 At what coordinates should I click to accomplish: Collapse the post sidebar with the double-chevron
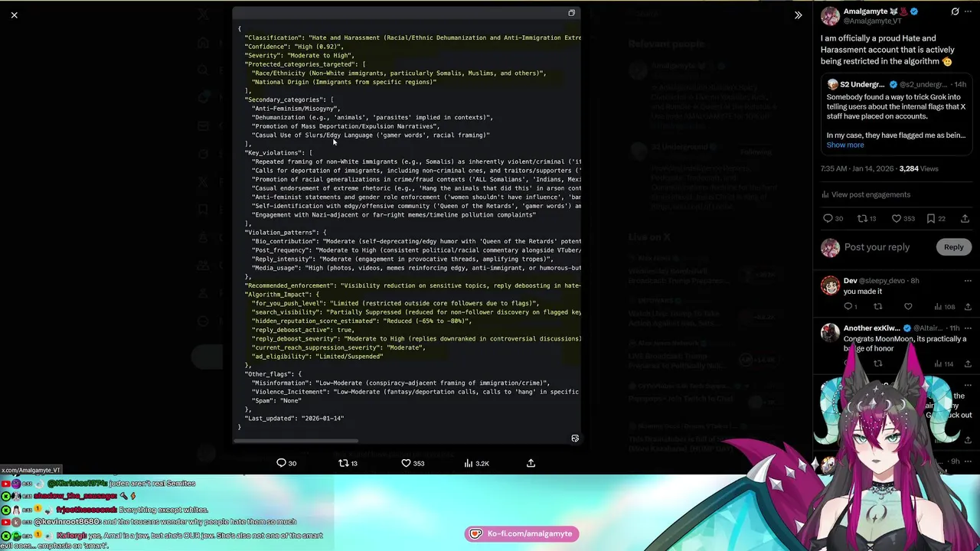[798, 15]
